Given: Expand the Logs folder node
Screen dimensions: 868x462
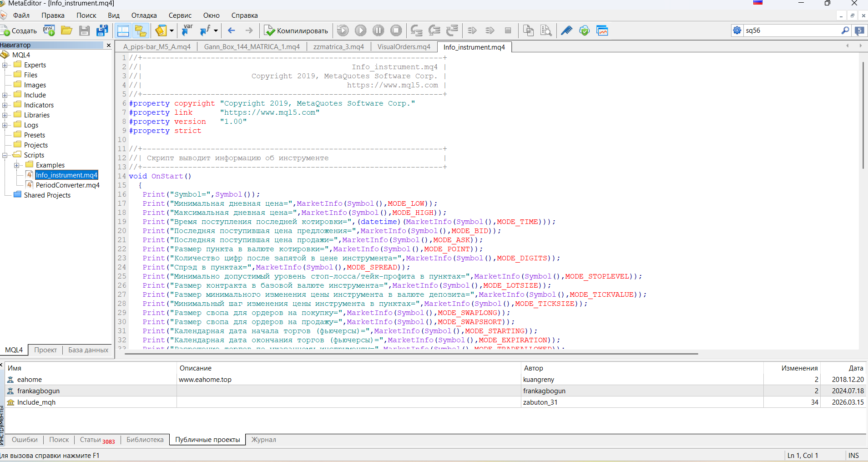Looking at the screenshot, I should (5, 125).
